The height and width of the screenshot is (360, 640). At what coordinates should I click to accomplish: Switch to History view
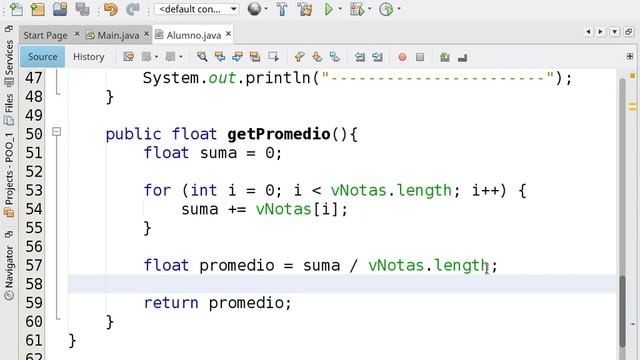[89, 57]
